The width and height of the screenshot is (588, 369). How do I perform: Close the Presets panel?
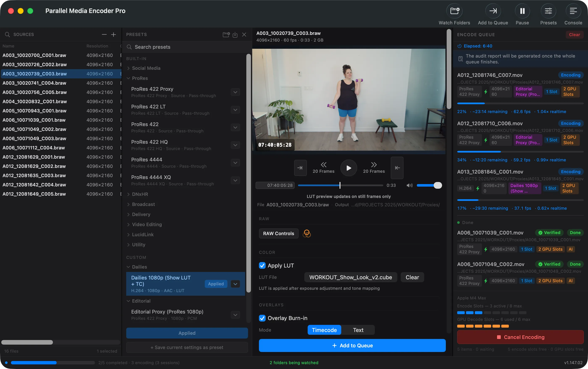click(x=244, y=34)
